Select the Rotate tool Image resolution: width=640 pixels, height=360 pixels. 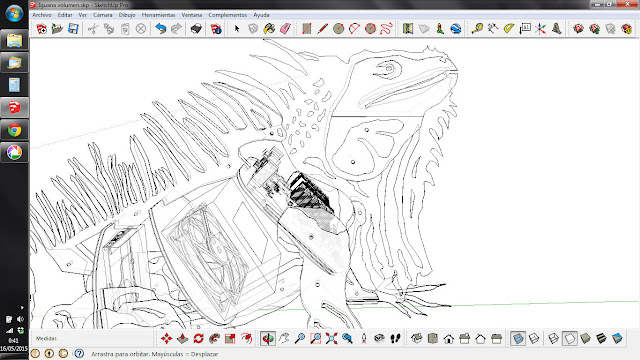pyautogui.click(x=198, y=338)
